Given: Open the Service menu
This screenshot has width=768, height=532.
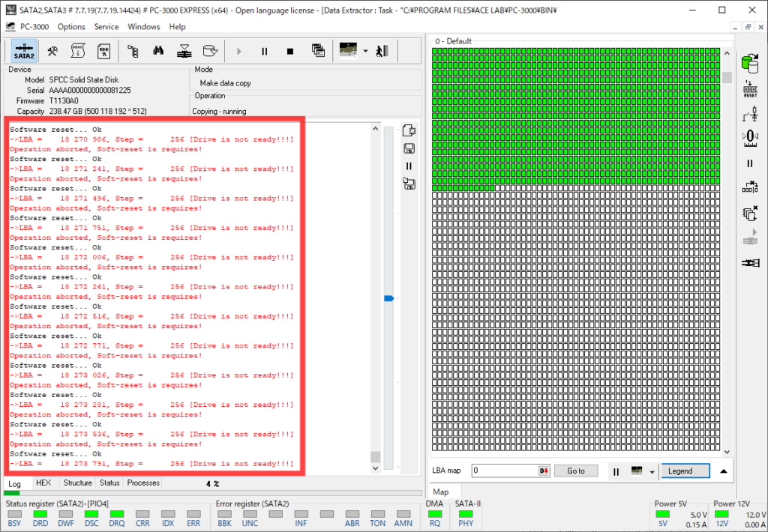Looking at the screenshot, I should pyautogui.click(x=106, y=27).
